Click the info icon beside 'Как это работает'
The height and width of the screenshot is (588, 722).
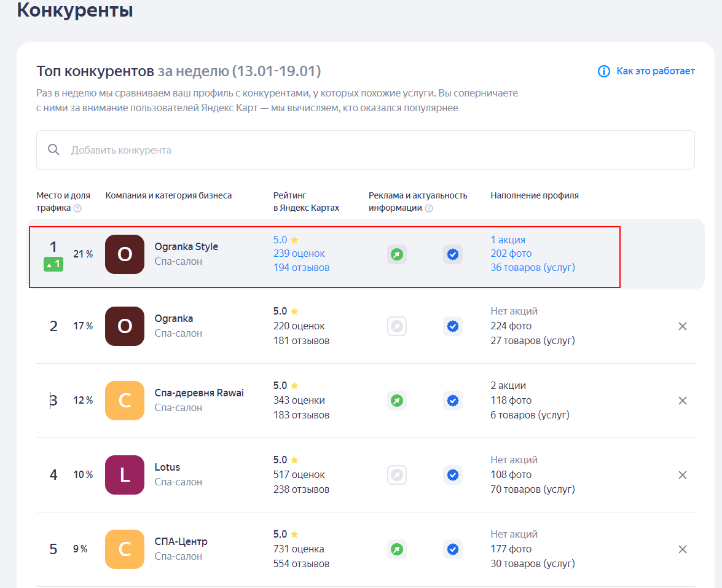603,71
